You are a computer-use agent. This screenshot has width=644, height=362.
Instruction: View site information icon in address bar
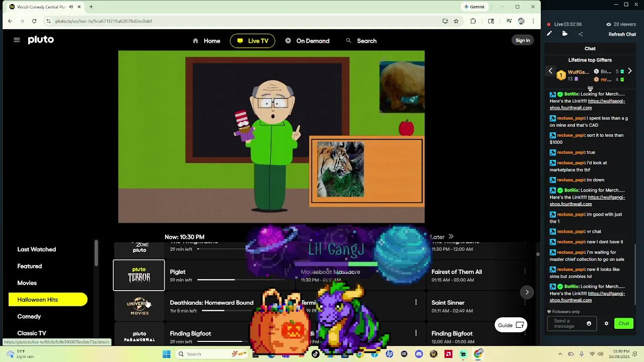pyautogui.click(x=48, y=21)
